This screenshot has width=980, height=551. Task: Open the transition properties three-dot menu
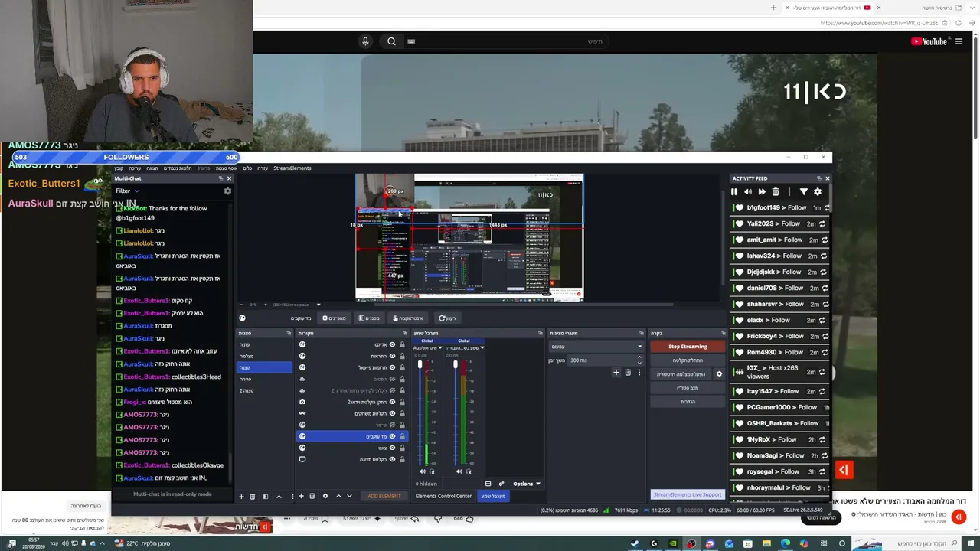tap(639, 373)
